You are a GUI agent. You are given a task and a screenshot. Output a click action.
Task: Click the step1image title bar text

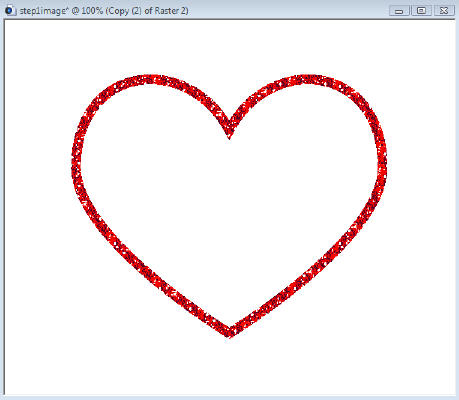104,11
